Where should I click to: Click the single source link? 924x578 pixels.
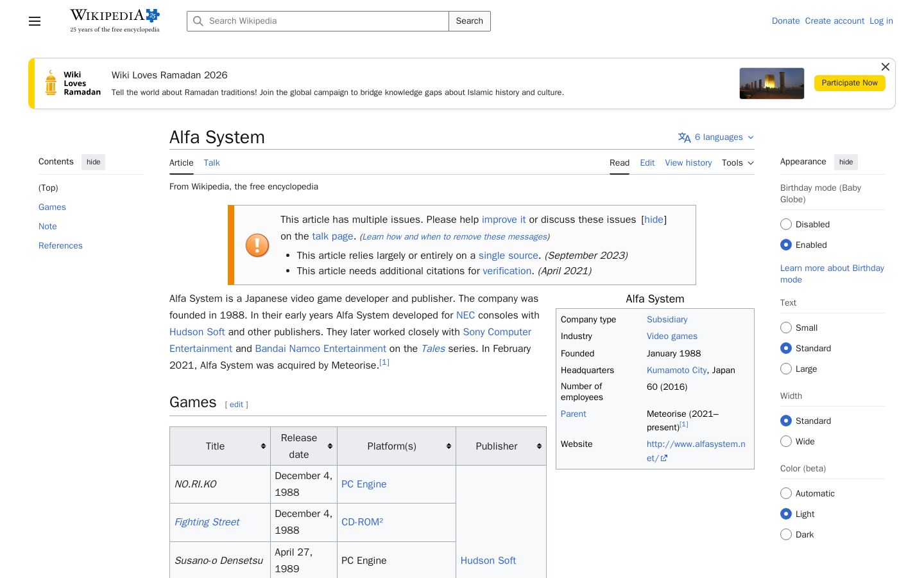coord(508,256)
